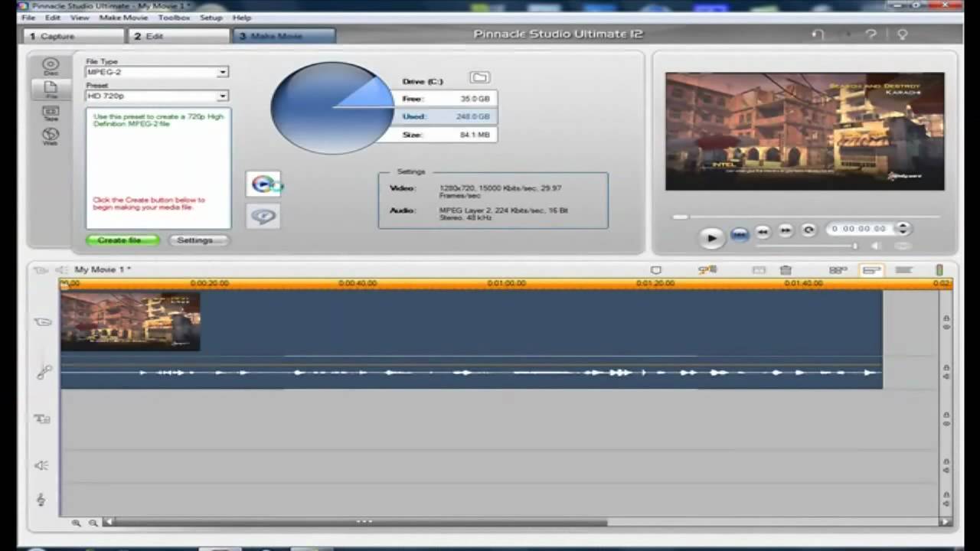This screenshot has width=980, height=551.
Task: Switch to text list view icon
Action: (903, 270)
